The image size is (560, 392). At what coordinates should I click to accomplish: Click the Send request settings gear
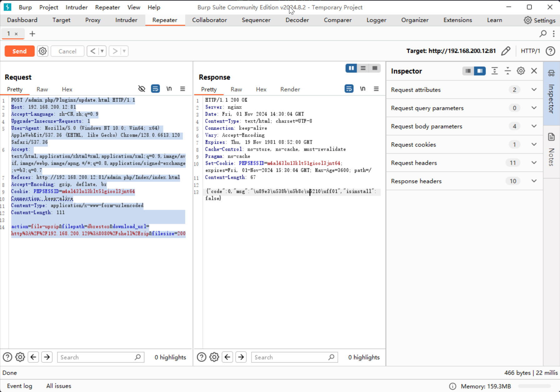click(42, 51)
